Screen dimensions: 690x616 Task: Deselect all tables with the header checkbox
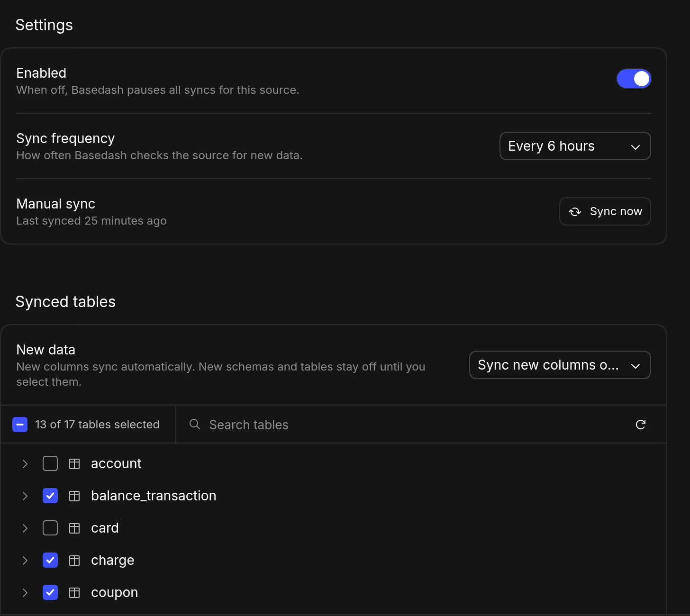click(x=20, y=425)
